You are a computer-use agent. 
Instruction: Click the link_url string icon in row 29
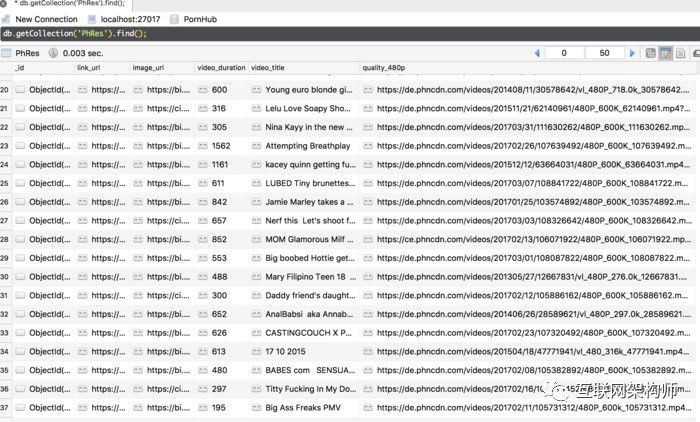82,258
